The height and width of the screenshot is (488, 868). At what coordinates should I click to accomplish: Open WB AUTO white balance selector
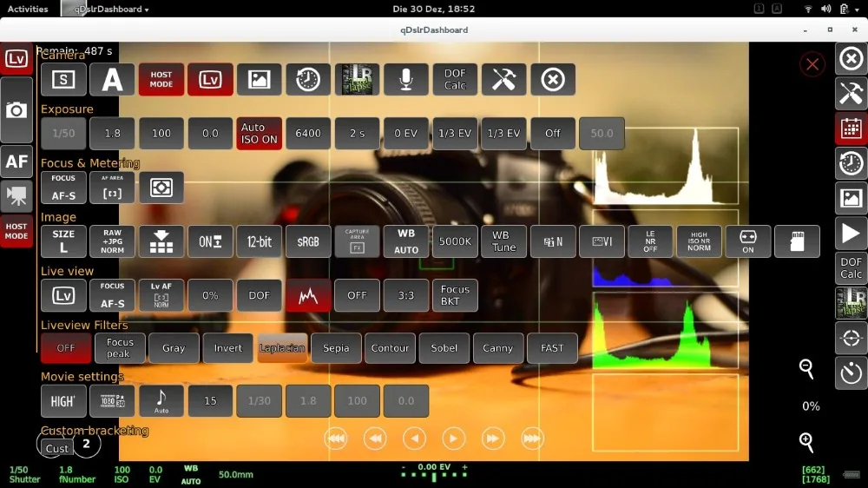[x=405, y=241]
